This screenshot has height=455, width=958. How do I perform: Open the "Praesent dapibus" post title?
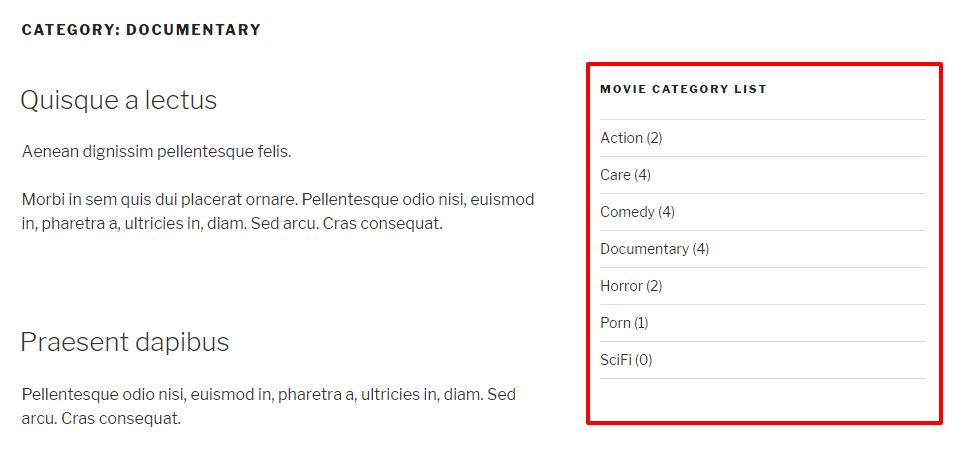coord(124,342)
